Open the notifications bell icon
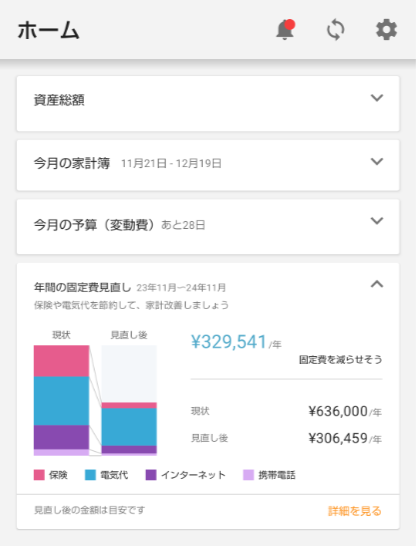The height and width of the screenshot is (546, 416). click(x=285, y=30)
